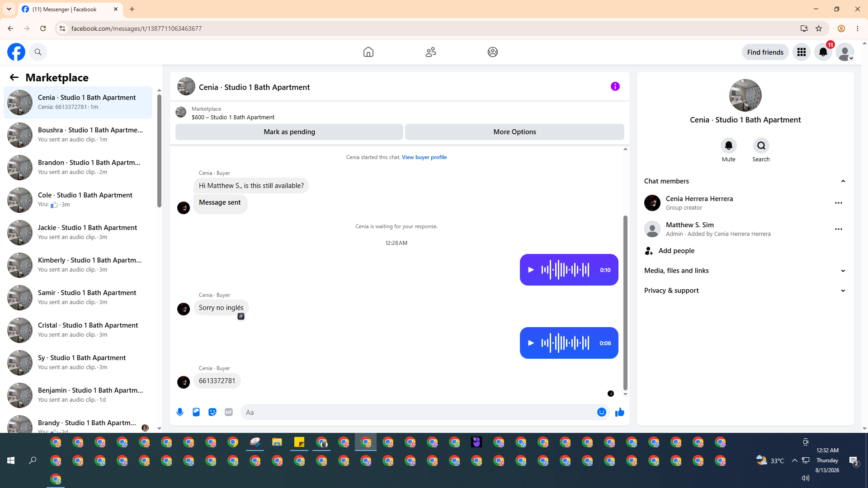This screenshot has width=868, height=488.
Task: Open the Facebook search magnifier
Action: (x=38, y=52)
